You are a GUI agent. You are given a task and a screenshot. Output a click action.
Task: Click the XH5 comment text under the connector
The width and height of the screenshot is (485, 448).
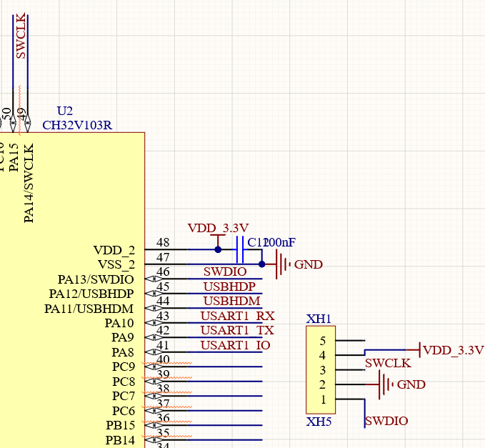pos(319,422)
